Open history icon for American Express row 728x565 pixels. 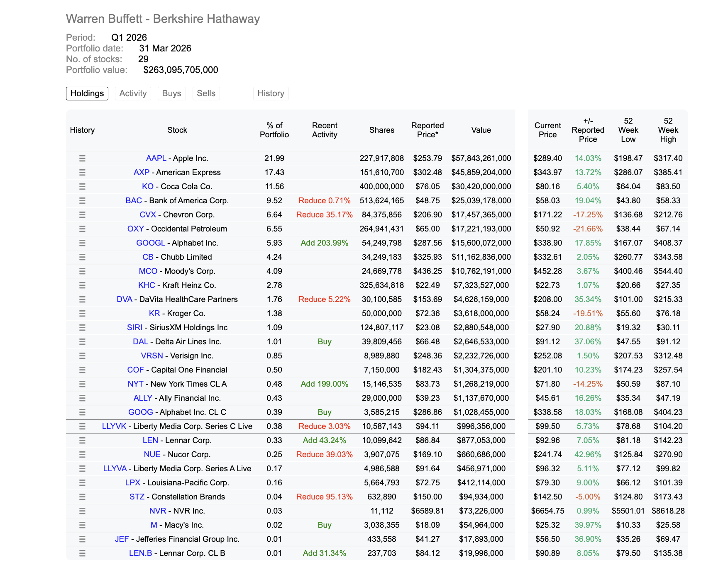tap(82, 172)
